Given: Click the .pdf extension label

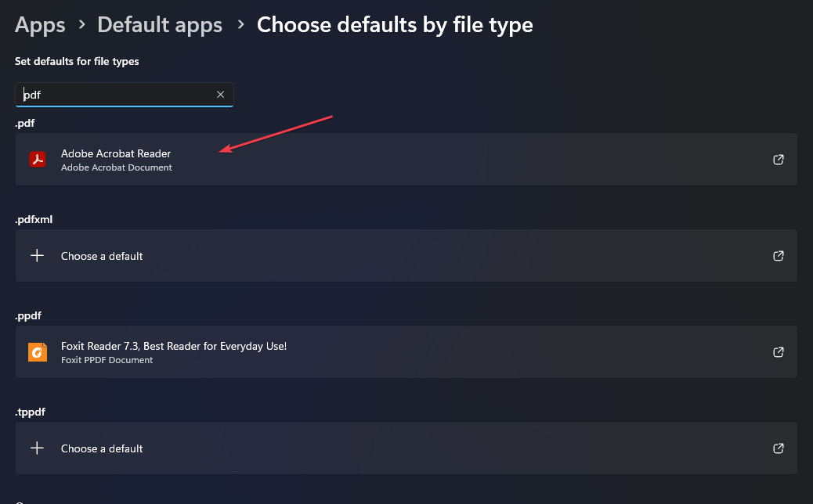Looking at the screenshot, I should 25,124.
